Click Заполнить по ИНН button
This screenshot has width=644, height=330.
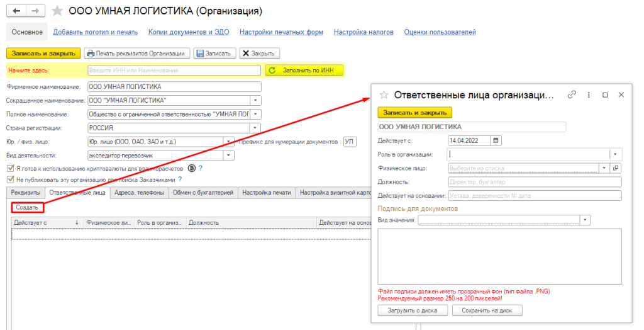[x=304, y=71]
